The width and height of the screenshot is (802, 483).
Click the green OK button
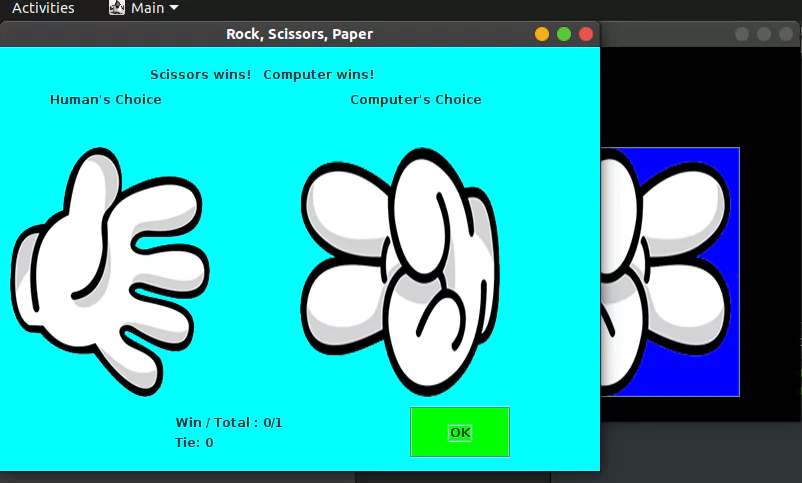[x=459, y=432]
